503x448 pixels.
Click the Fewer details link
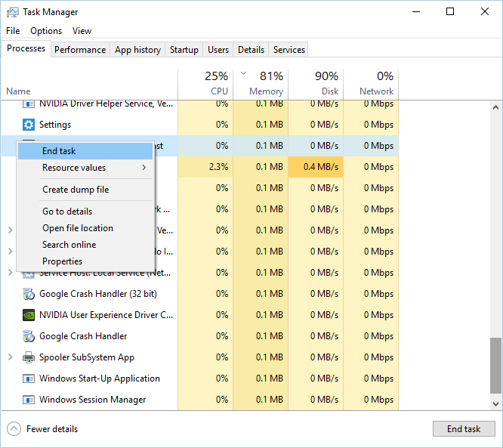[52, 429]
